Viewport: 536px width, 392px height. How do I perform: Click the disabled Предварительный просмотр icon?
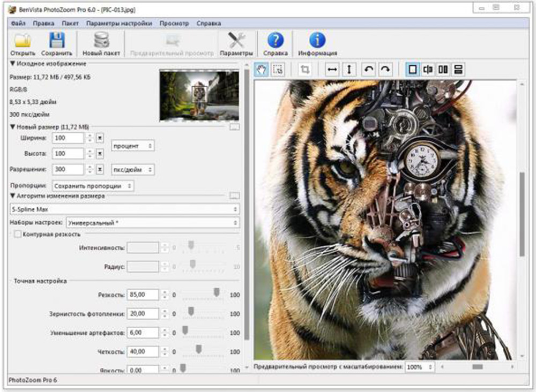click(x=172, y=44)
